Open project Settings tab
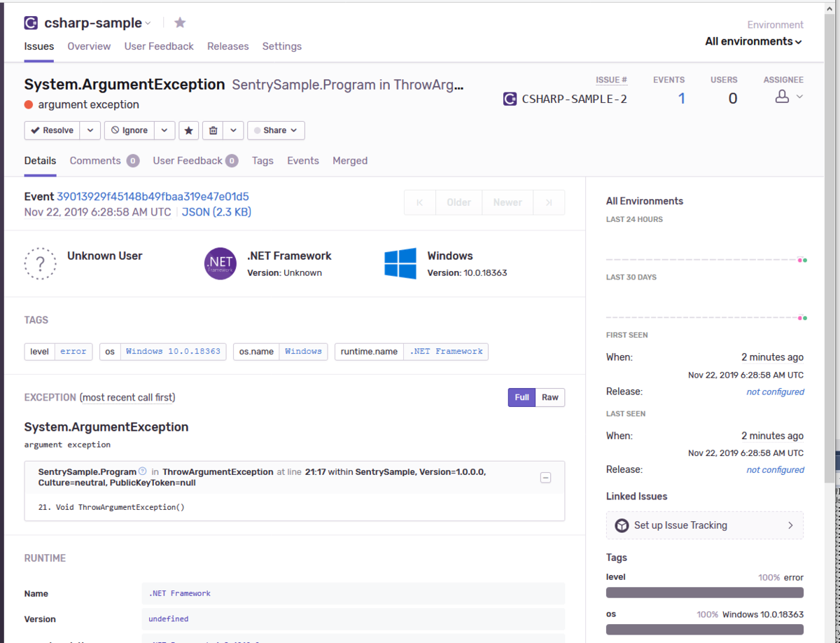This screenshot has width=840, height=643. point(282,46)
